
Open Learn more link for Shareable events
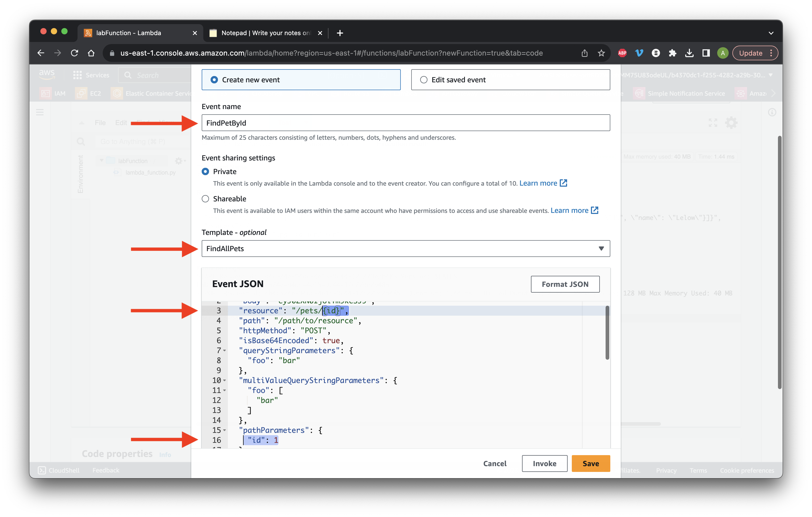click(x=574, y=211)
